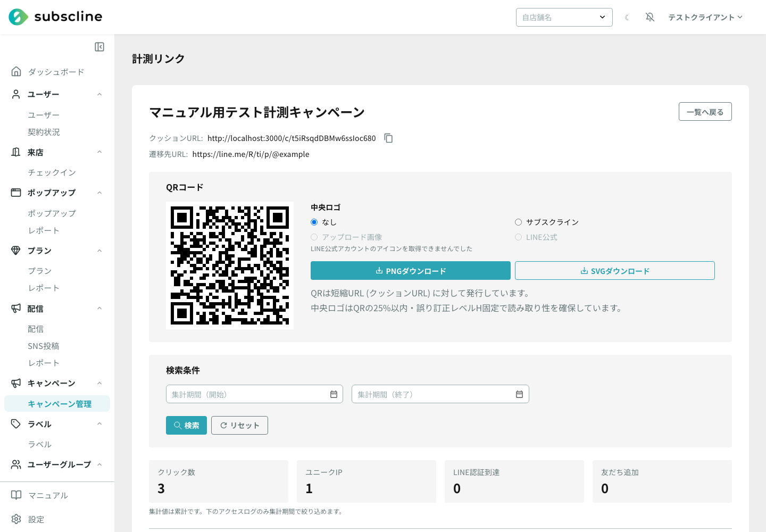Select アップロード画像 logo option
The width and height of the screenshot is (766, 532).
click(314, 237)
